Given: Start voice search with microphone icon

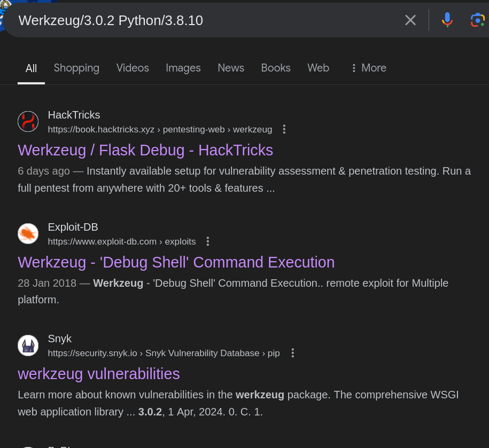Looking at the screenshot, I should (447, 20).
